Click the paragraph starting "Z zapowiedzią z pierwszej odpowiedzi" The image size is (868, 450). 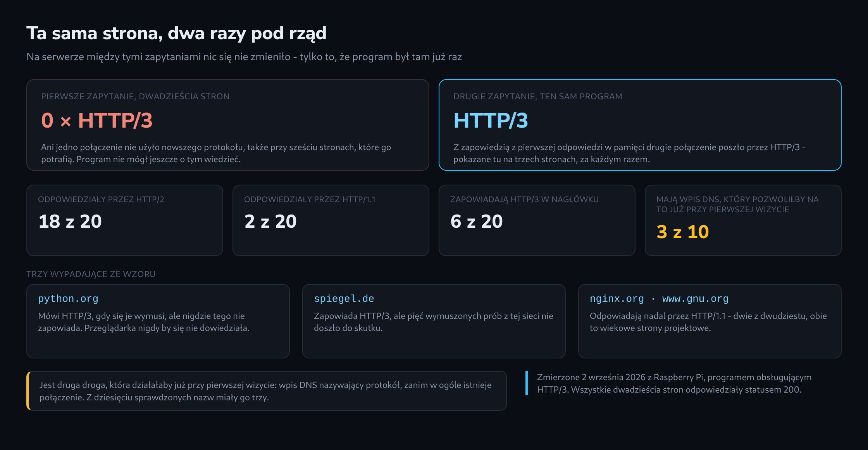click(x=629, y=153)
